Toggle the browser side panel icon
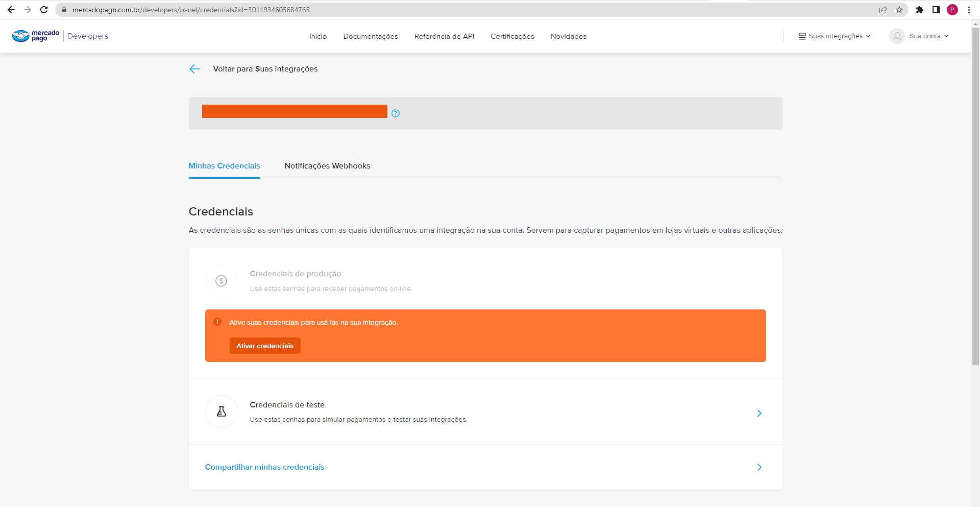Viewport: 980px width, 507px height. coord(936,10)
